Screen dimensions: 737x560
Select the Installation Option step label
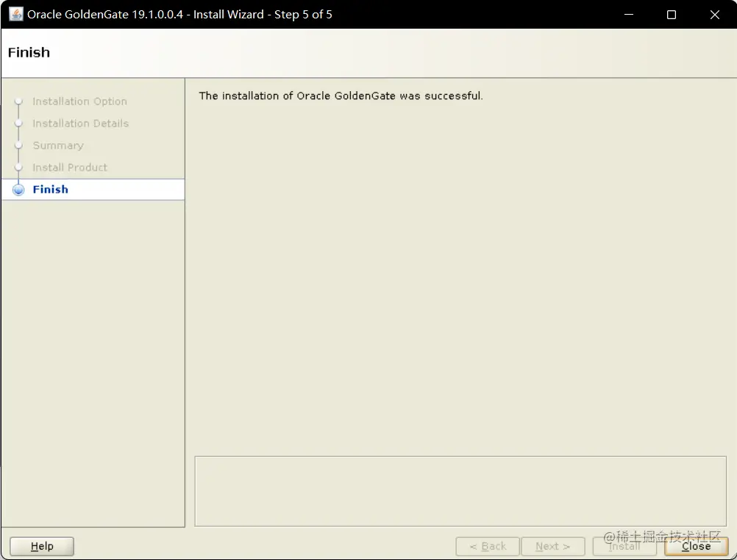(x=79, y=101)
